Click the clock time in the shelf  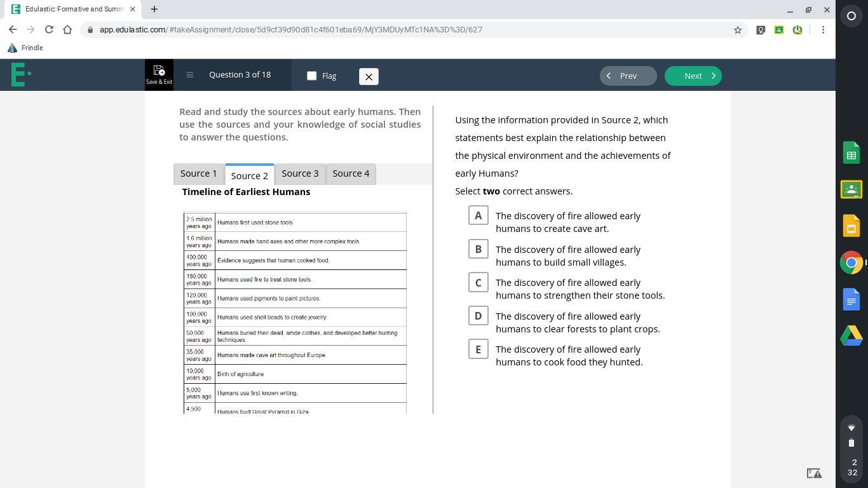[x=852, y=467]
